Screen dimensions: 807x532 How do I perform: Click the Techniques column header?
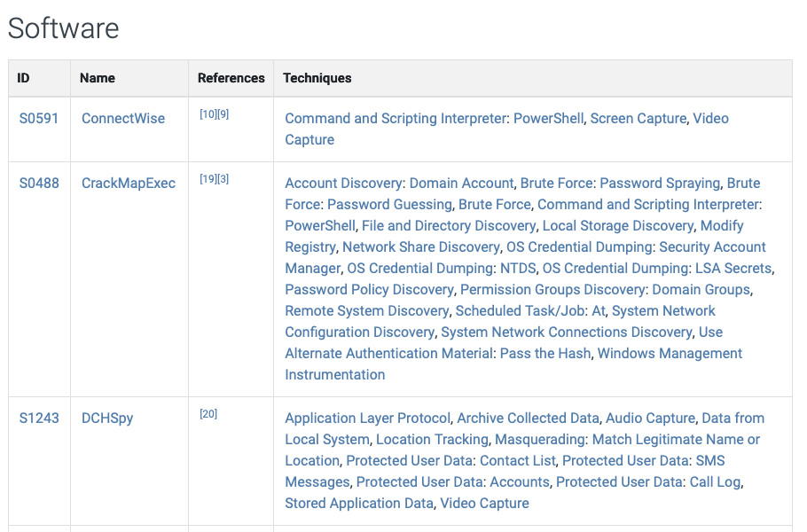317,78
